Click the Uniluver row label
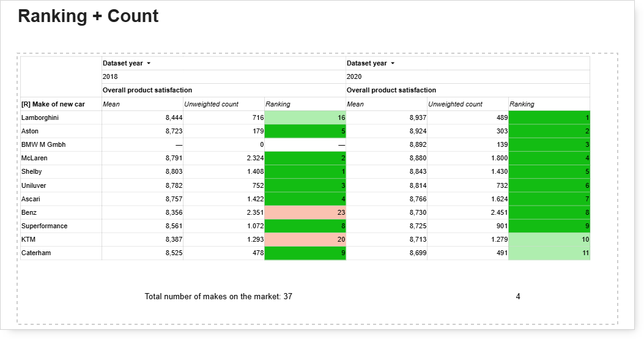The width and height of the screenshot is (644, 339). [x=33, y=185]
